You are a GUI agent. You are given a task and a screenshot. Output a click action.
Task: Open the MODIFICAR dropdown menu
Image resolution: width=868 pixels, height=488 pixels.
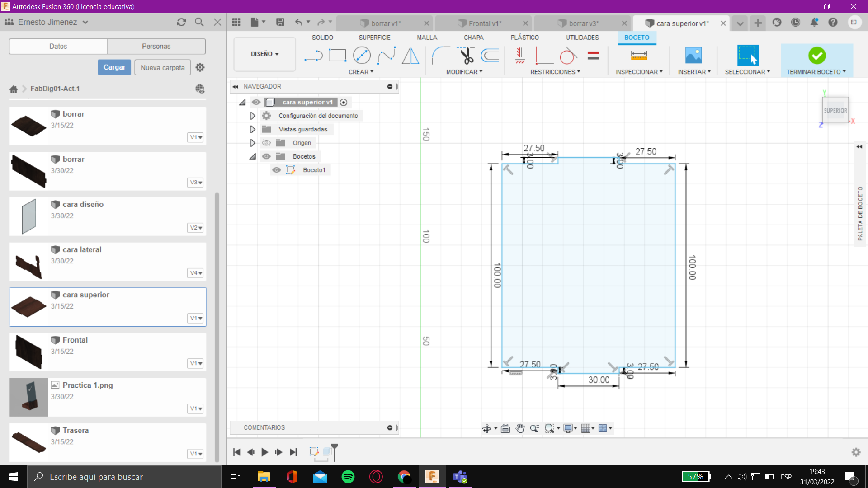464,72
